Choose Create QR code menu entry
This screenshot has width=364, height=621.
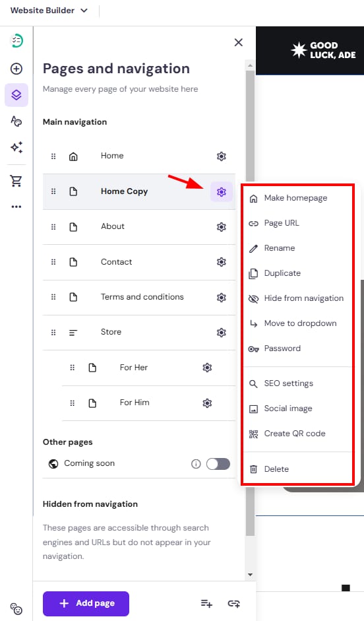click(296, 434)
